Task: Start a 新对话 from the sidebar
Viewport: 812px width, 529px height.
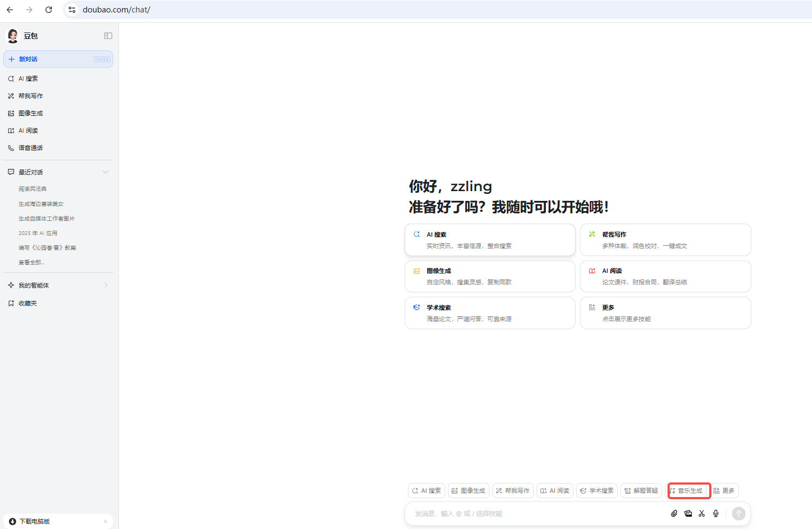Action: tap(58, 59)
